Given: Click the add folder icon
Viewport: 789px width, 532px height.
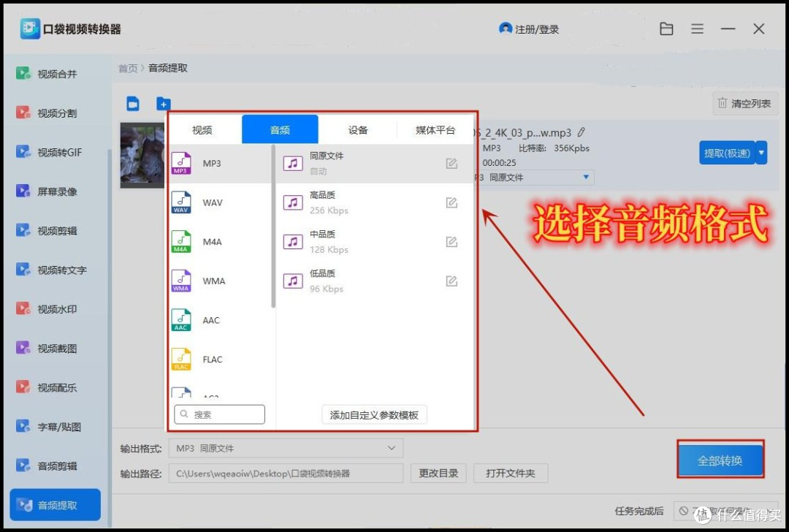Looking at the screenshot, I should (163, 104).
